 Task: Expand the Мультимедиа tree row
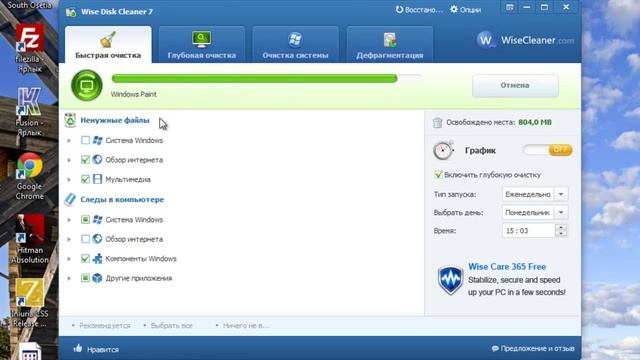69,179
